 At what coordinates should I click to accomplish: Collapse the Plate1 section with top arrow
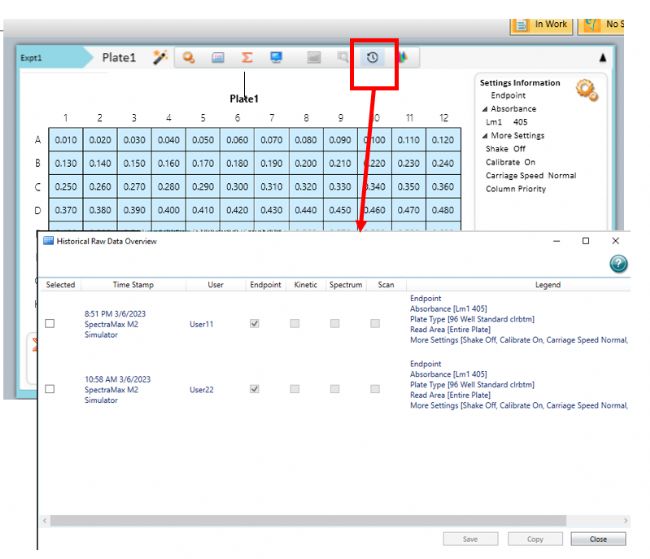tap(602, 58)
